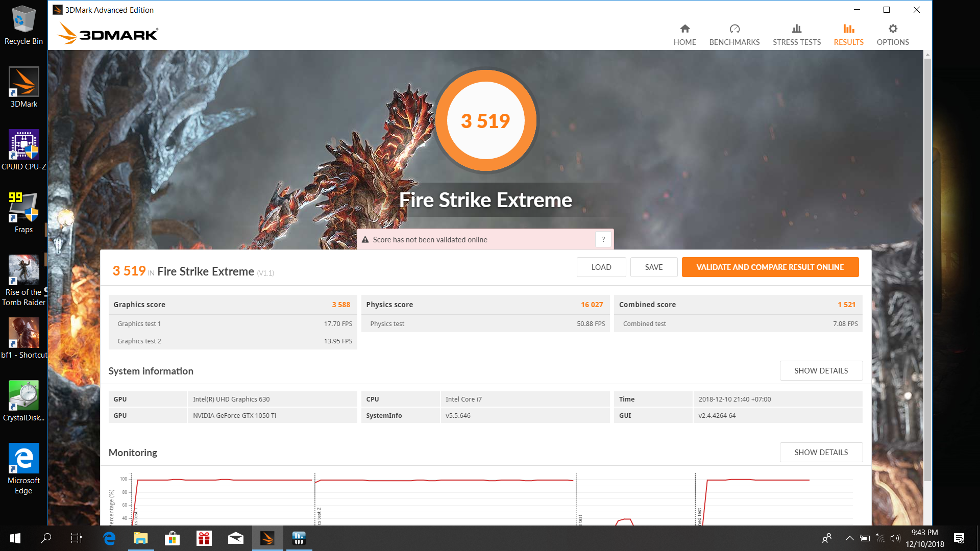Show details for Monitoring section
The height and width of the screenshot is (551, 980).
click(821, 452)
